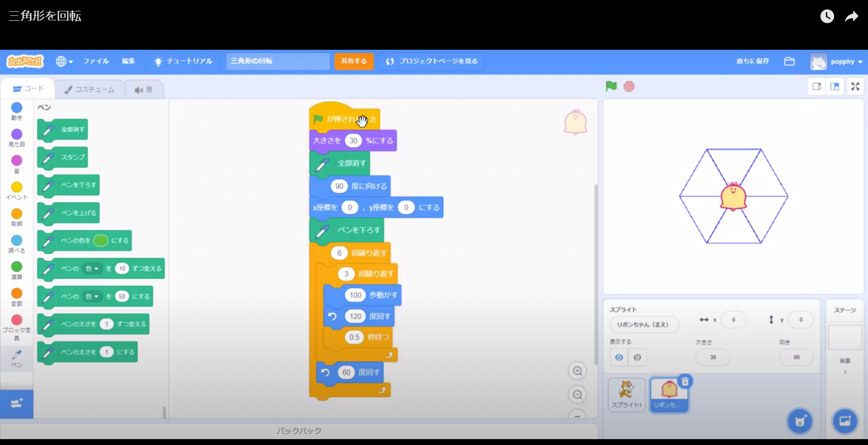Show the sprite with eye icon
The height and width of the screenshot is (445, 868).
click(619, 357)
